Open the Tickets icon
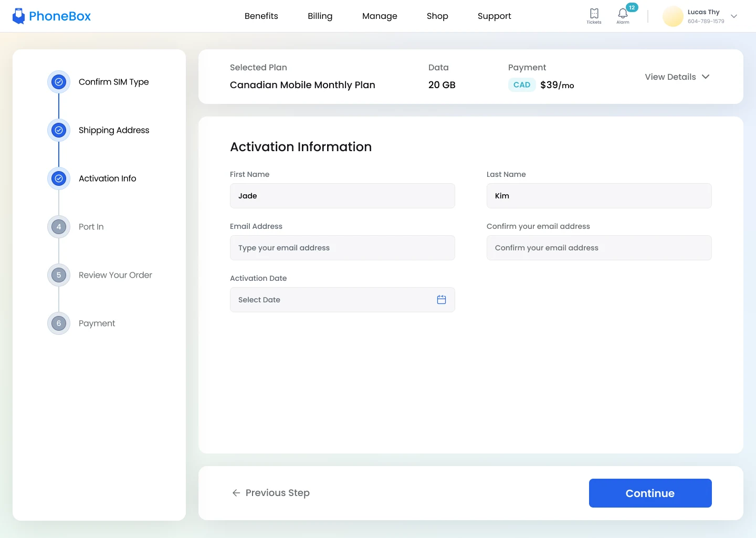The width and height of the screenshot is (756, 538). click(594, 16)
